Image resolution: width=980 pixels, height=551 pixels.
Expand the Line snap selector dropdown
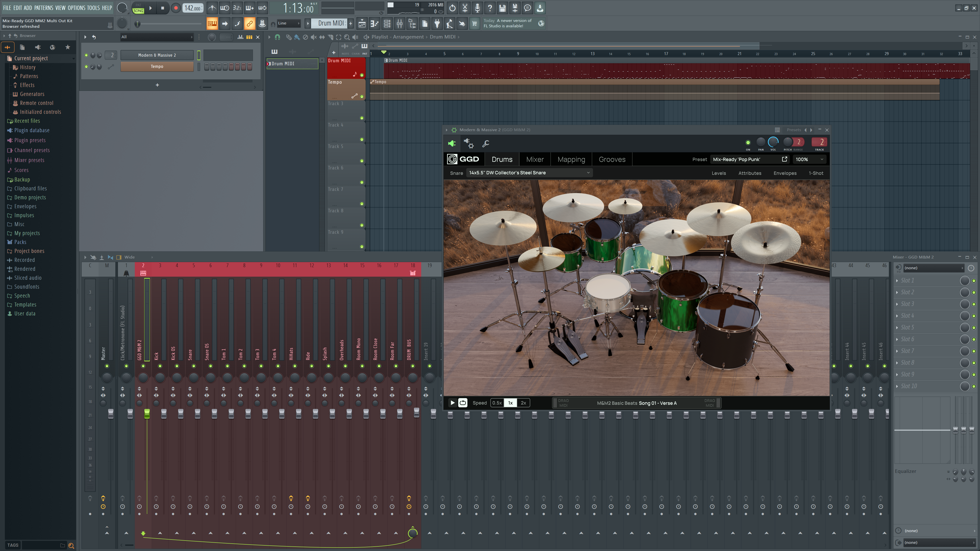[x=289, y=23]
